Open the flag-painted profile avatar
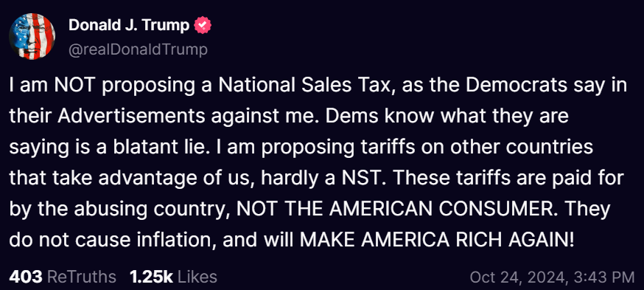 pyautogui.click(x=32, y=36)
